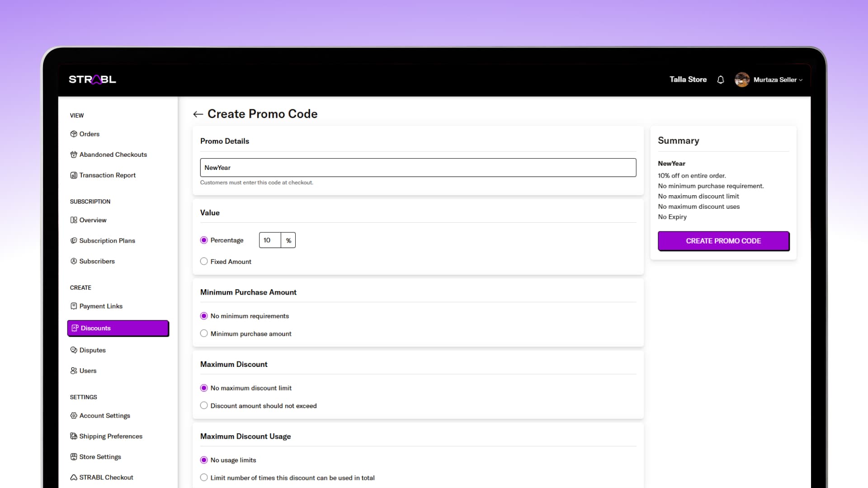Open Orders via its box icon
This screenshot has height=488, width=868.
74,134
